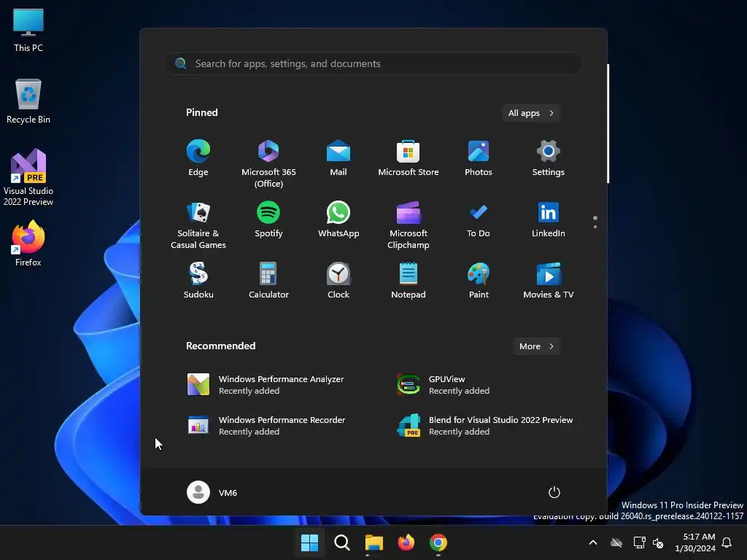
Task: Open Edge from pinned apps
Action: click(x=198, y=158)
